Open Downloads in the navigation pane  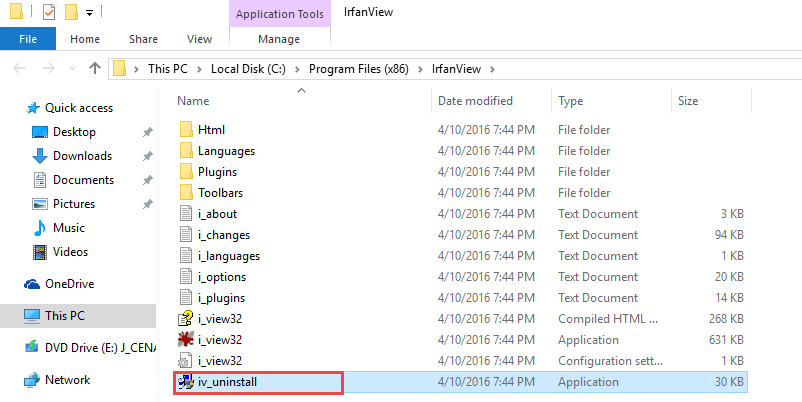82,156
